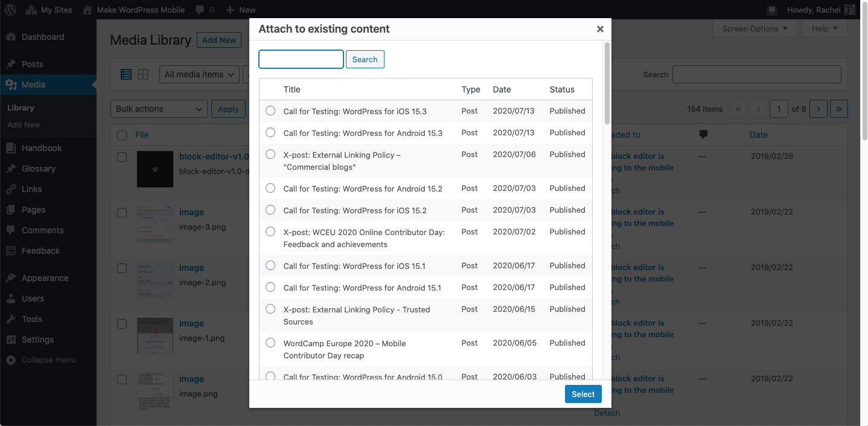Open the Library submenu item
This screenshot has height=426, width=868.
[x=21, y=108]
